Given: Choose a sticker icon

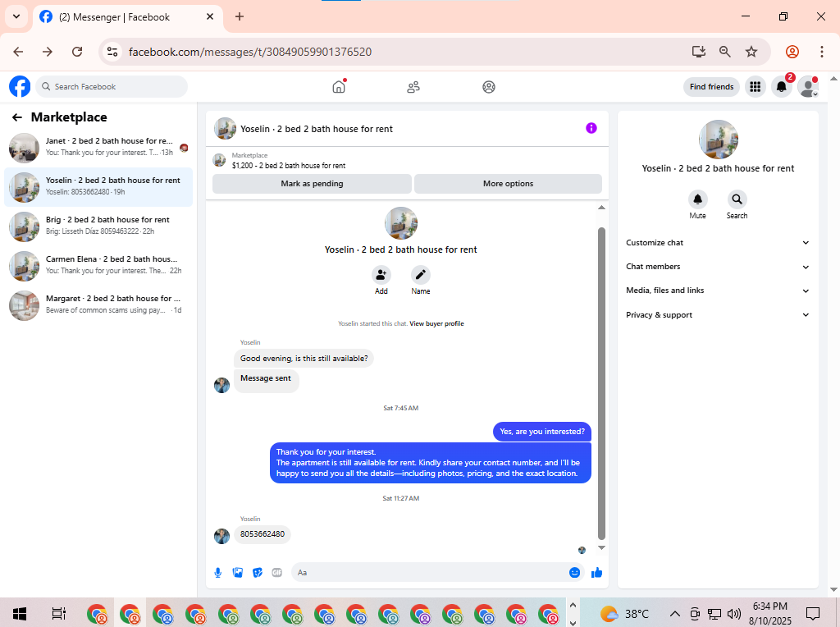Looking at the screenshot, I should 258,573.
